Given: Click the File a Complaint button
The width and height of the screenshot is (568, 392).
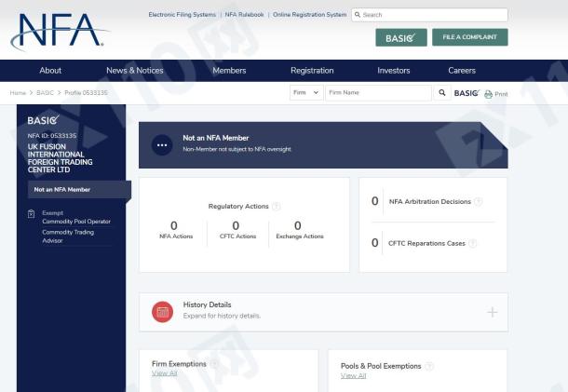Looking at the screenshot, I should tap(470, 37).
